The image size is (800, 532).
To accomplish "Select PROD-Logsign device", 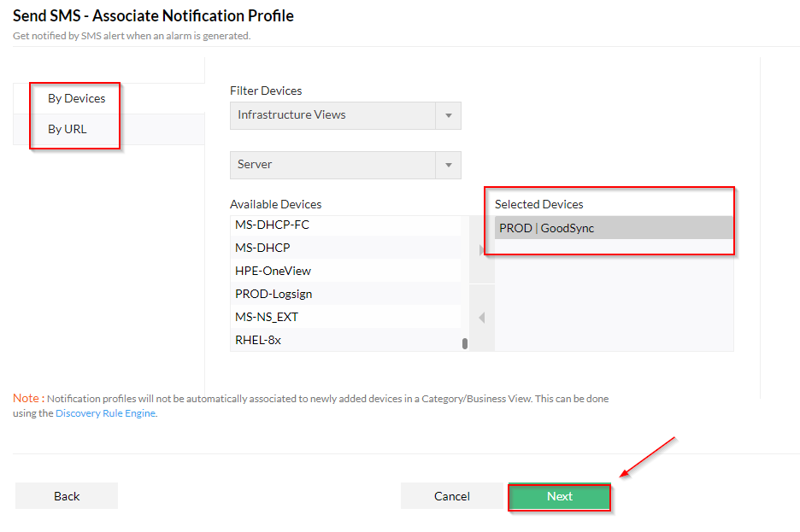I will 345,294.
